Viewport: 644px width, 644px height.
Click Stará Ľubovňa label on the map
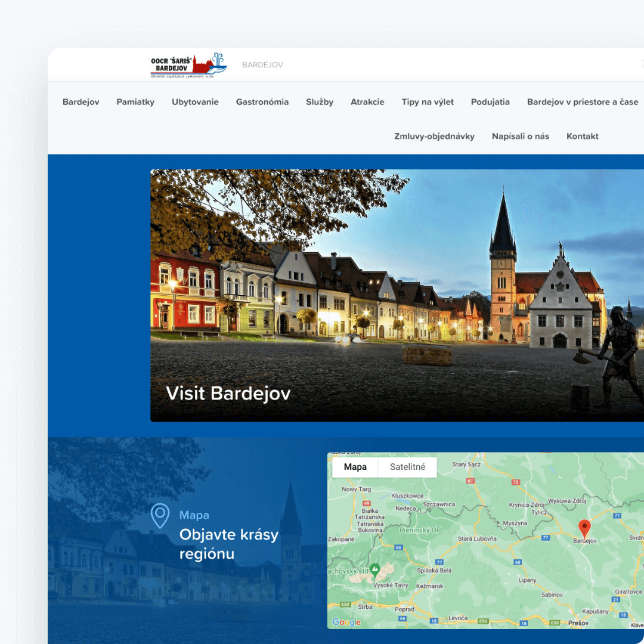coord(477,538)
